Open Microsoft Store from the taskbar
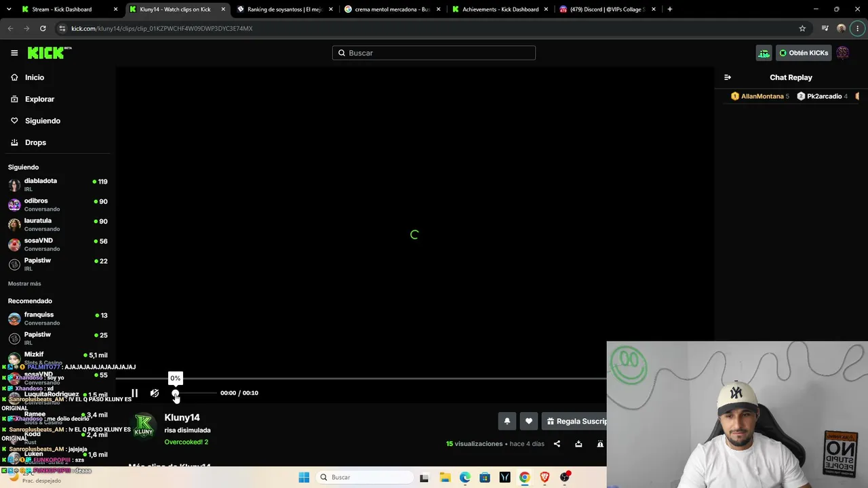Viewport: 868px width, 488px height. 485,477
